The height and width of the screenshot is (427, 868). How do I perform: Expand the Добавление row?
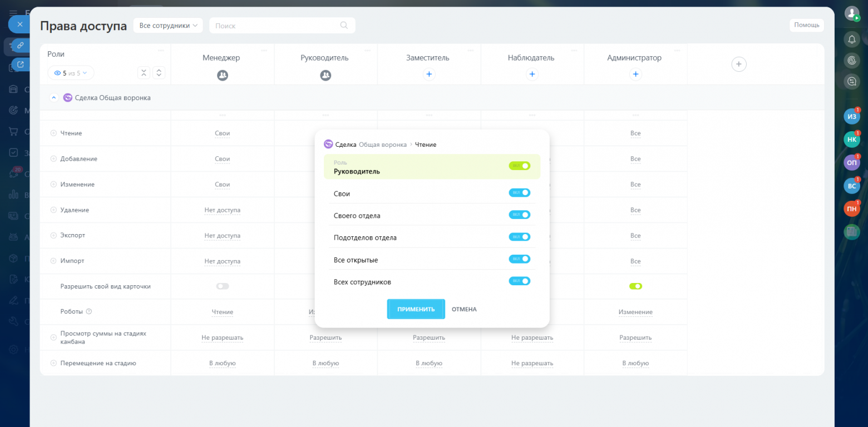tap(53, 159)
